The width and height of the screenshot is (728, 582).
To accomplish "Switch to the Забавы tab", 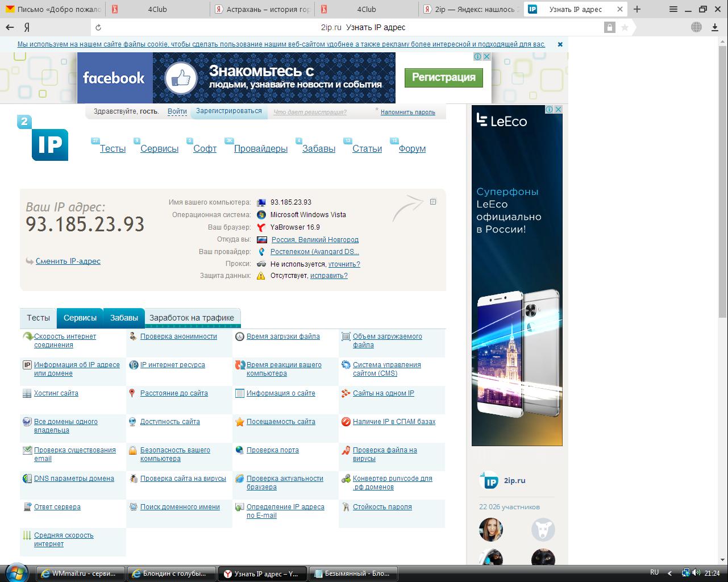I will tap(124, 318).
